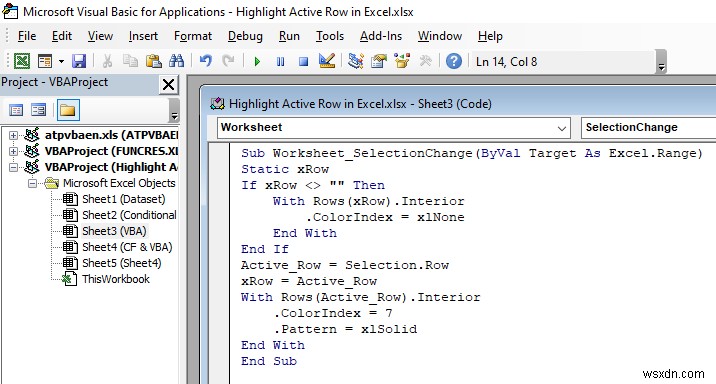Open the Project Explorer toolbar icon
The height and width of the screenshot is (384, 716).
pos(356,61)
